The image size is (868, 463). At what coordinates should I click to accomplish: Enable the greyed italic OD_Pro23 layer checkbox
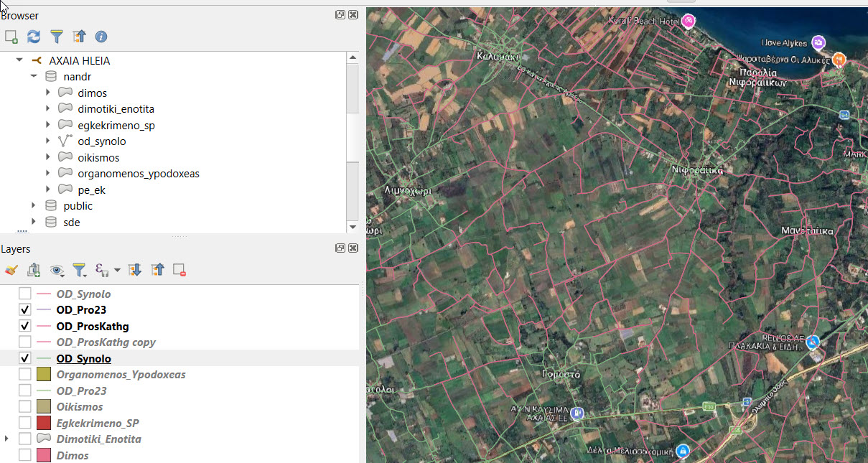pyautogui.click(x=25, y=390)
